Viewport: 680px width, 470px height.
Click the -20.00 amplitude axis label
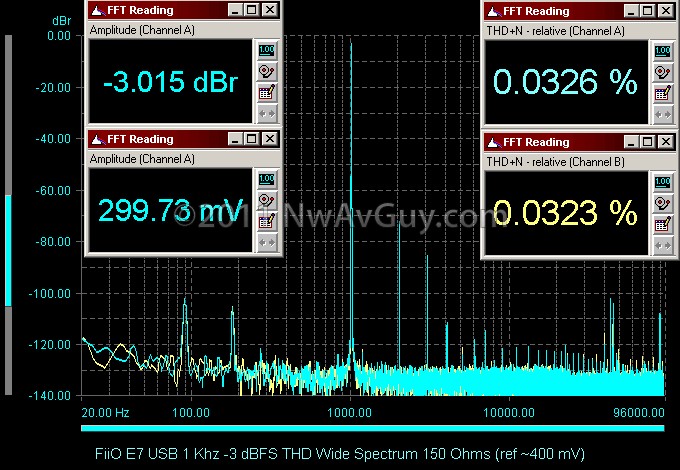[53, 87]
